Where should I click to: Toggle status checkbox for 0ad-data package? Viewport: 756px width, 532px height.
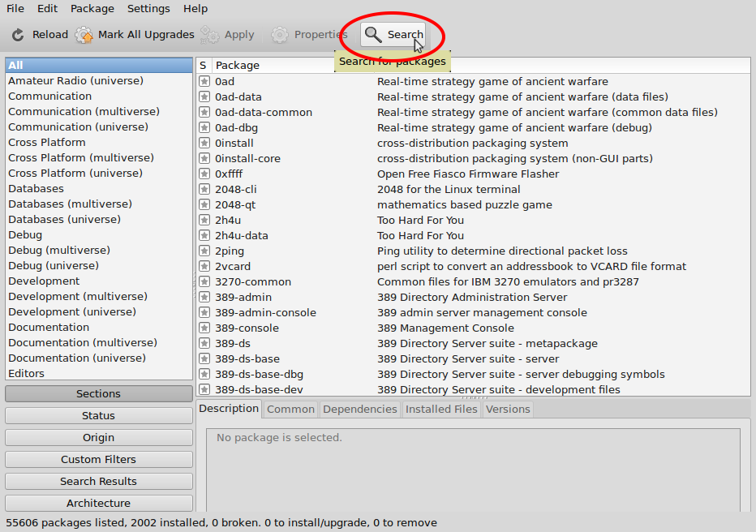tap(204, 97)
